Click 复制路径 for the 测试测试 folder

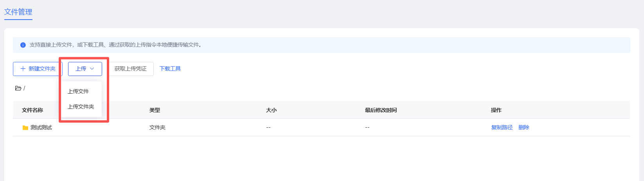(502, 127)
